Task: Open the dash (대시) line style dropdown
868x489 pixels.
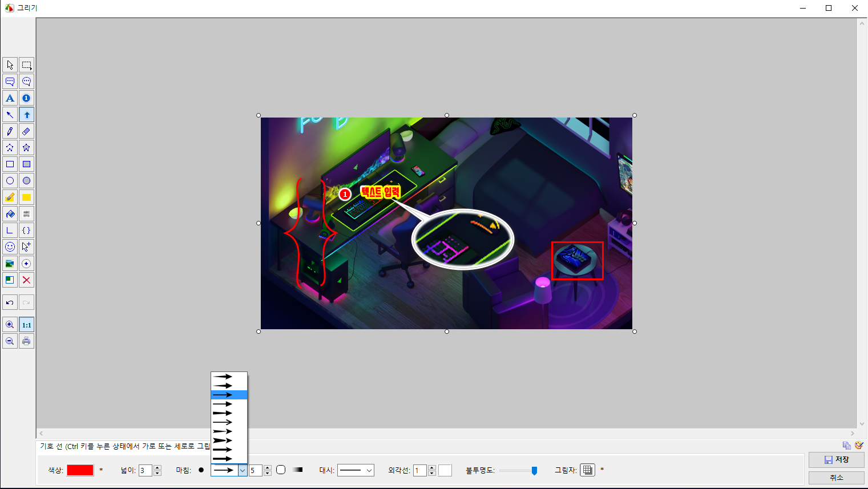Action: 356,470
